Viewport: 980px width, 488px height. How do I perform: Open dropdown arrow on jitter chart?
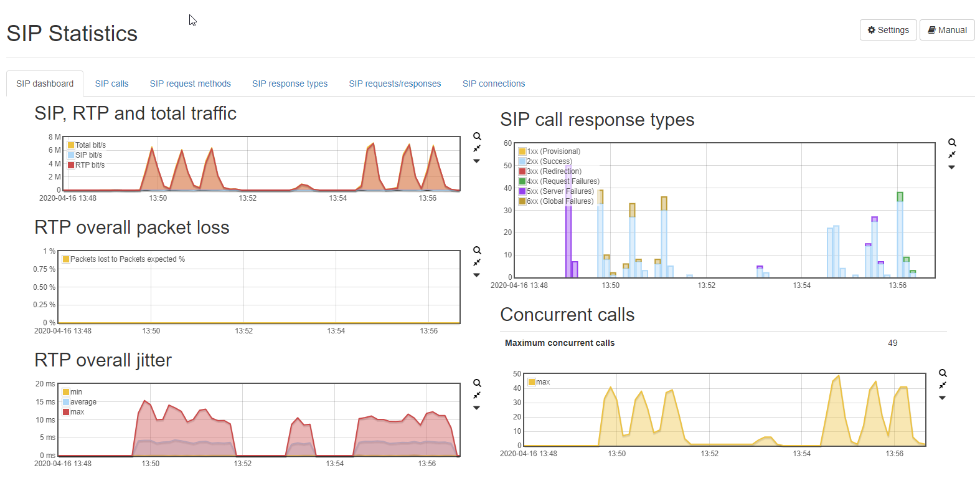click(x=477, y=408)
